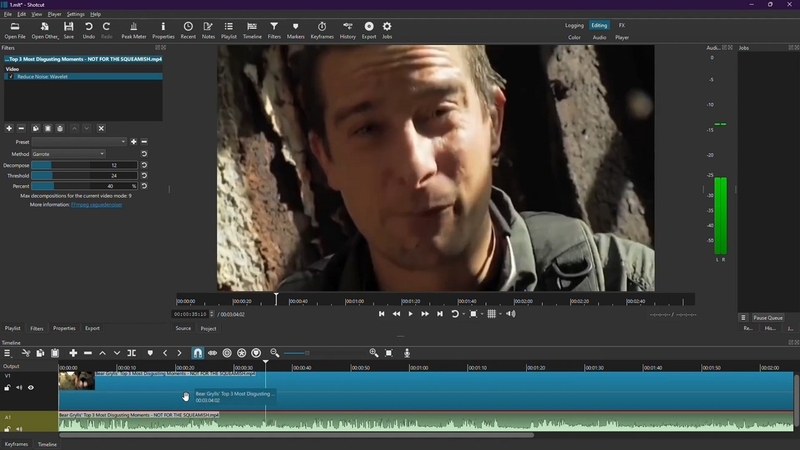Remove the selected filter with minus icon

coord(21,128)
